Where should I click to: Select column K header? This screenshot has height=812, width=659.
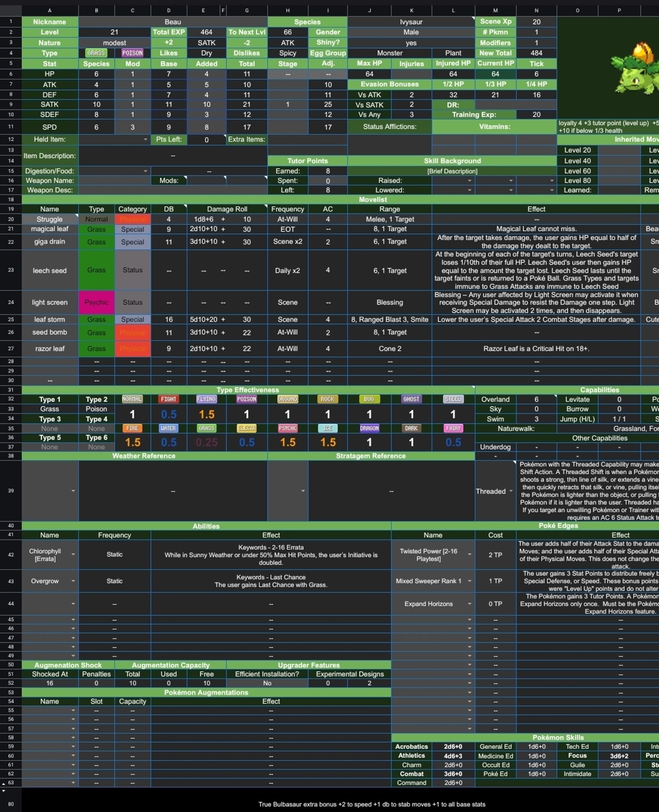(411, 11)
